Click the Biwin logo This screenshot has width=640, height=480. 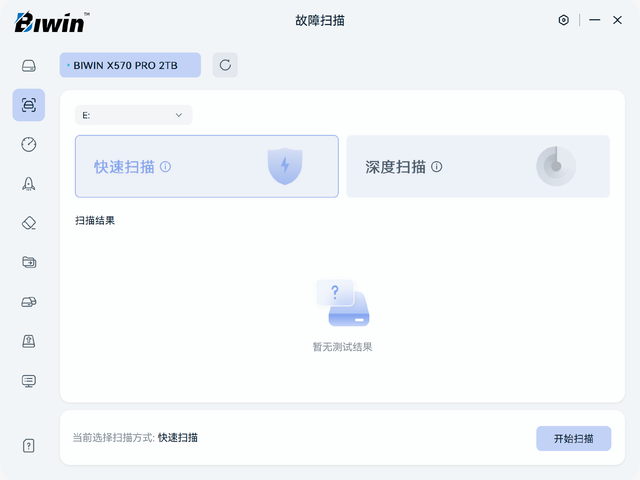click(52, 22)
